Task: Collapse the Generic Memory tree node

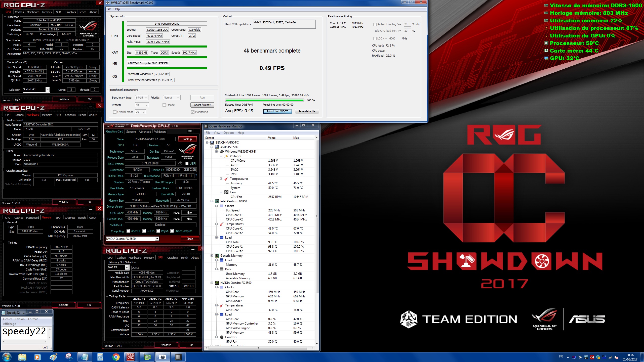Action: 212,256
